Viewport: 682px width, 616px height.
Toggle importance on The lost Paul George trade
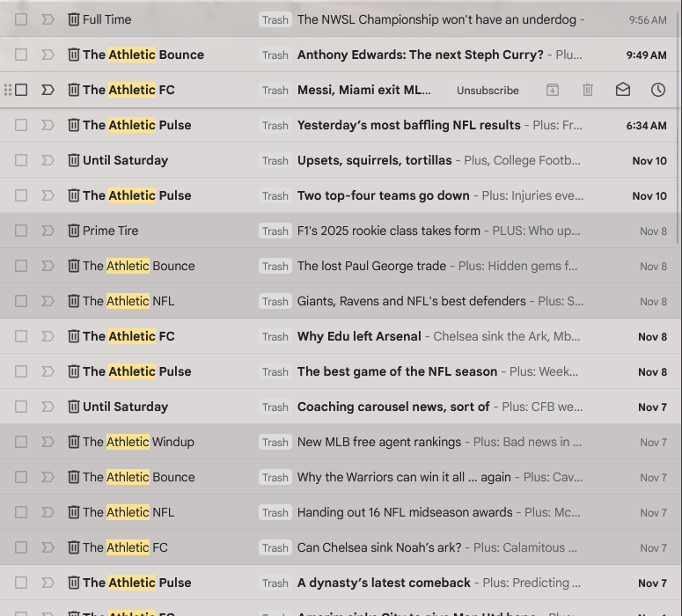(48, 266)
